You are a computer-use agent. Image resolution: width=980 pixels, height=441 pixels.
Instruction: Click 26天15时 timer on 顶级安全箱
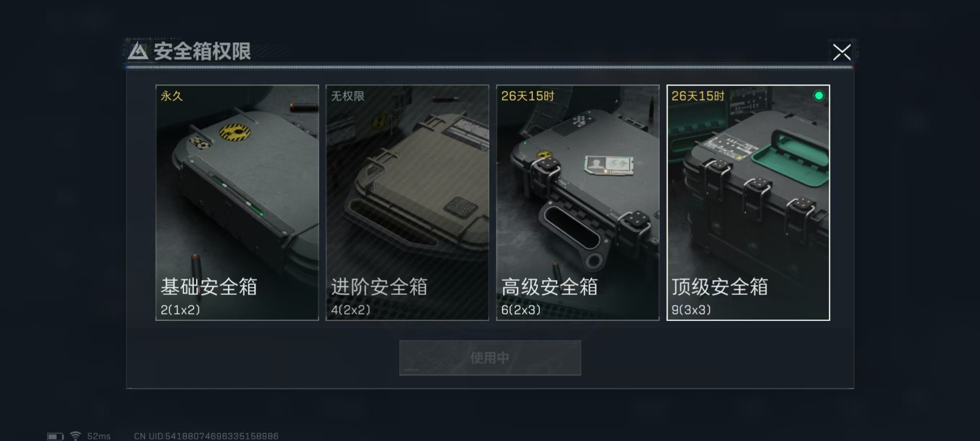[x=698, y=96]
